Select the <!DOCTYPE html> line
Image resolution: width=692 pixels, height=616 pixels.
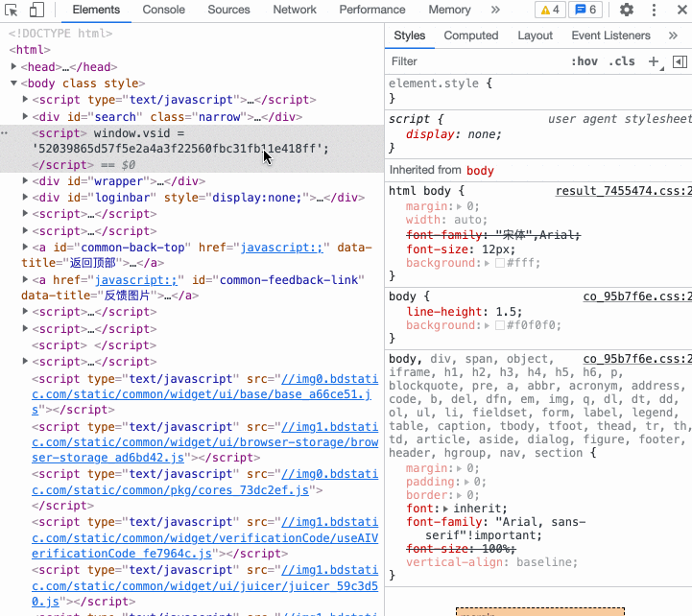tap(60, 33)
